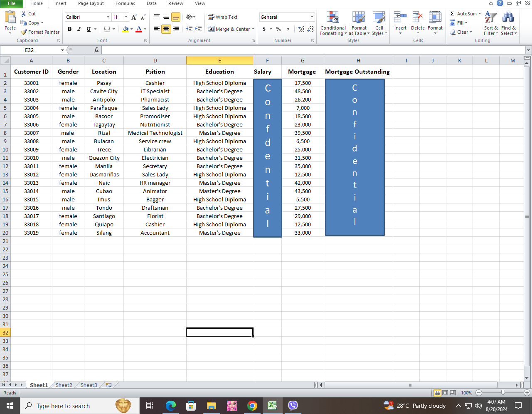
Task: Open the Font Color dropdown arrow
Action: tap(145, 29)
